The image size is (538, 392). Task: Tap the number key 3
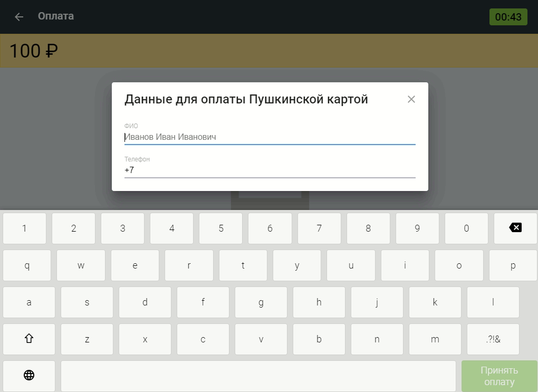[122, 228]
